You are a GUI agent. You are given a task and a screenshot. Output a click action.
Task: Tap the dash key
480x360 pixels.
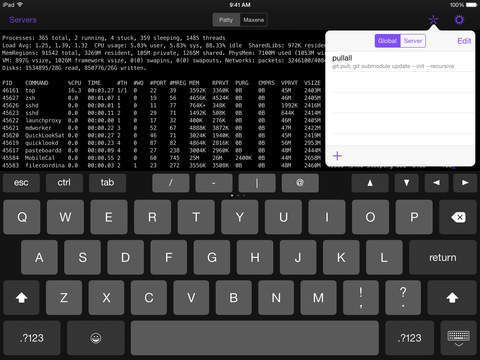point(214,183)
